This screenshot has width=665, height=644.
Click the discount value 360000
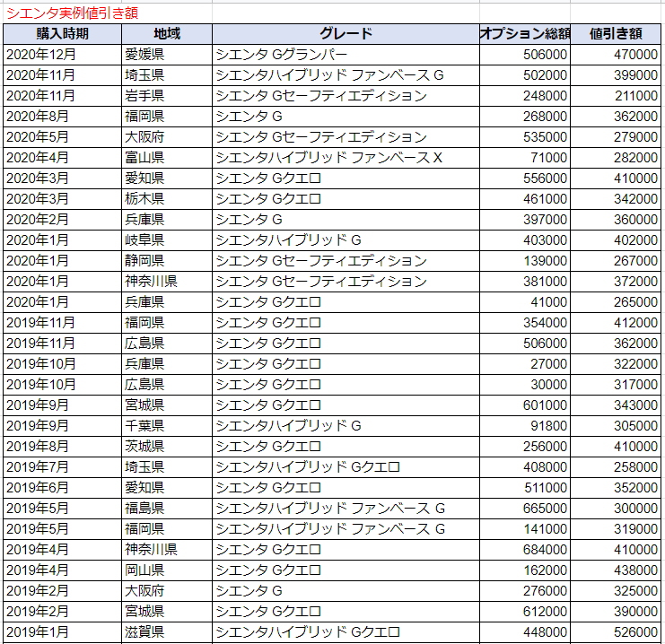coord(616,220)
